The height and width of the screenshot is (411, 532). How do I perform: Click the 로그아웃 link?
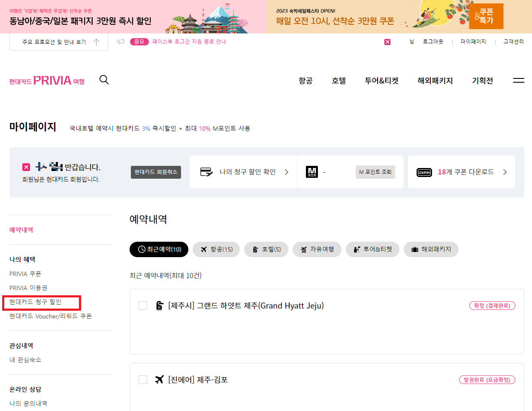pos(433,42)
